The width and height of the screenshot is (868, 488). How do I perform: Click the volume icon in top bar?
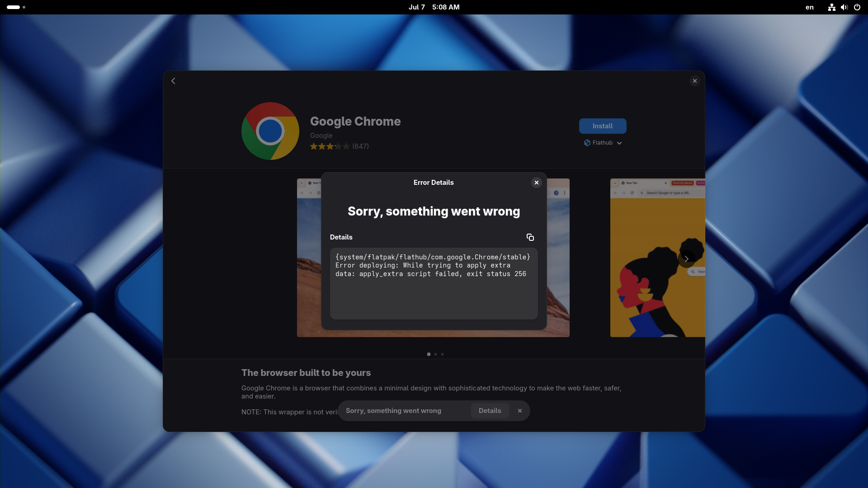click(x=844, y=7)
